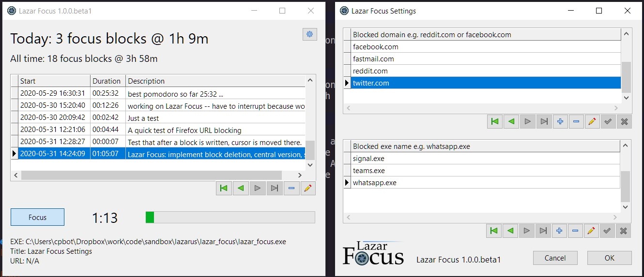Open settings via the gear icon

coord(310,34)
